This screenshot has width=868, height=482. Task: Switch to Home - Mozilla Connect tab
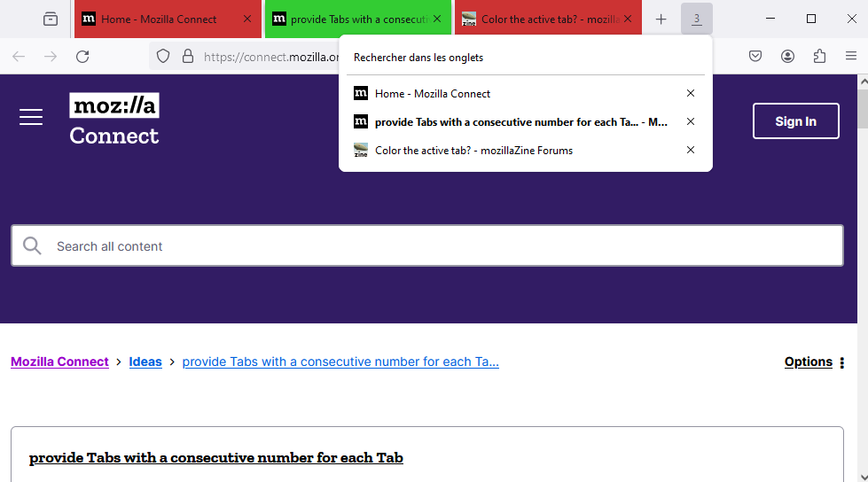[x=160, y=19]
